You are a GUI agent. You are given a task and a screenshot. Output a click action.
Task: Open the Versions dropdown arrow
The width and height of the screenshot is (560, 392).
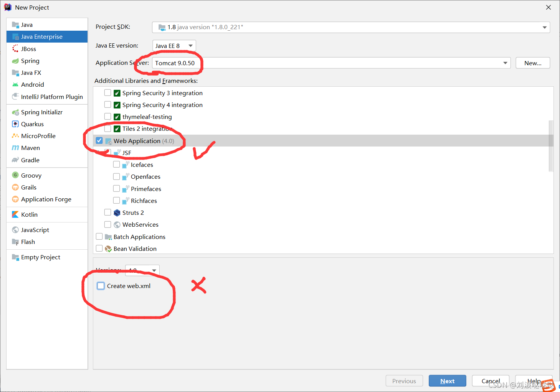[x=154, y=270]
